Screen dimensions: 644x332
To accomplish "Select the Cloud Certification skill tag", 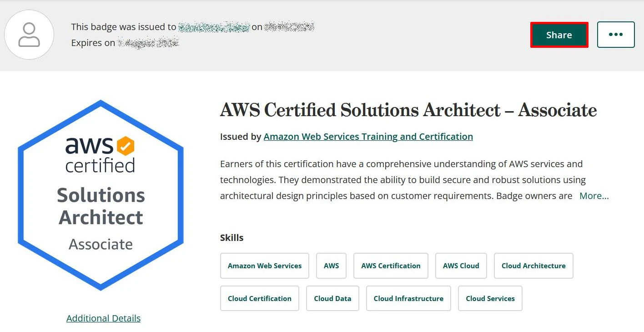I will (x=260, y=299).
